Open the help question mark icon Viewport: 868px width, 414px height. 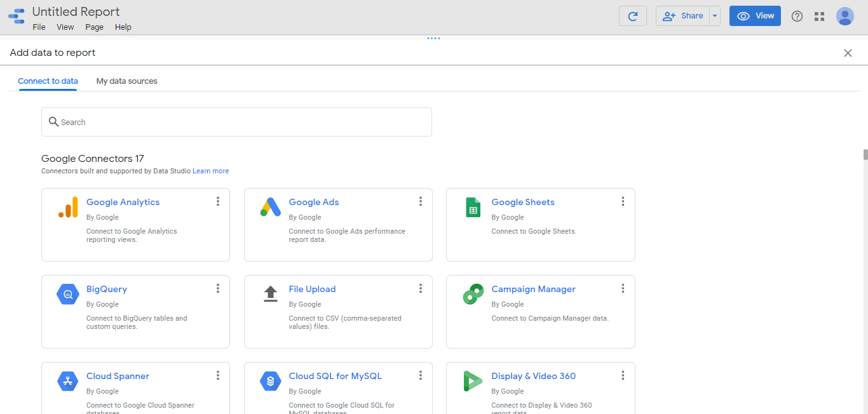[x=797, y=17]
